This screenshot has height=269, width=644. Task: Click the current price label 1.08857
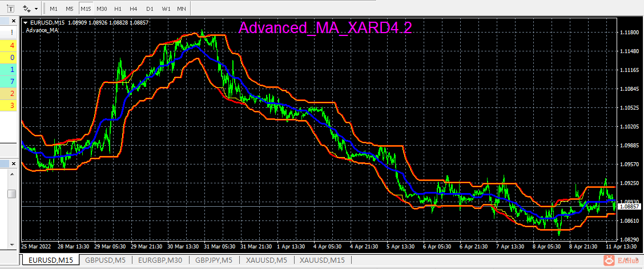(629, 207)
